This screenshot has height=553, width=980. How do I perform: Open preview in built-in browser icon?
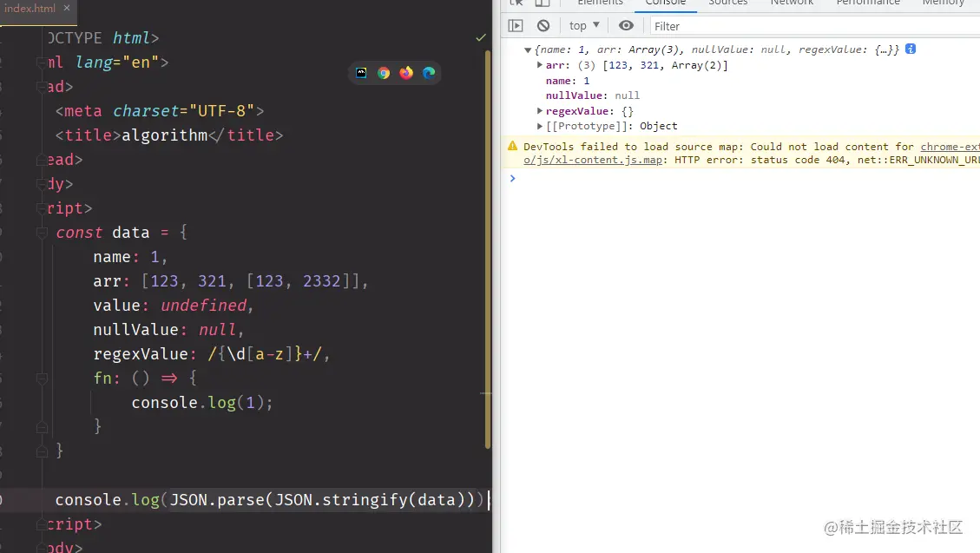pos(361,73)
